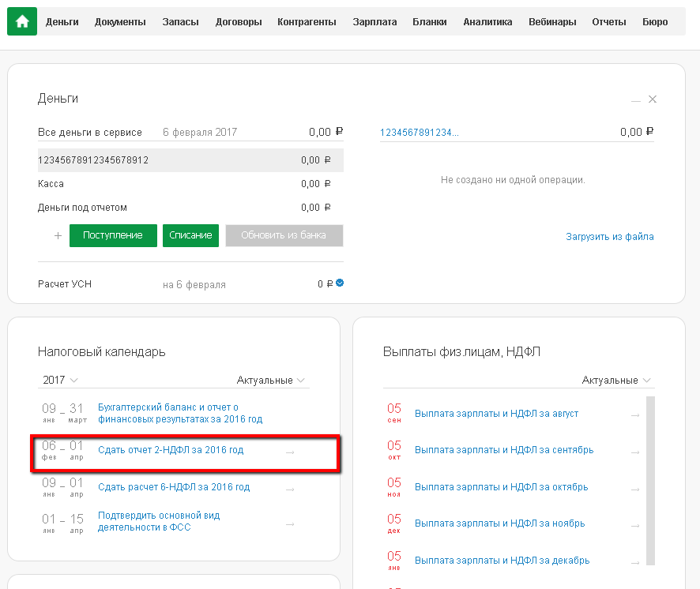Click the blue checkmark by Расчет УСН
700x589 pixels.
click(x=340, y=283)
